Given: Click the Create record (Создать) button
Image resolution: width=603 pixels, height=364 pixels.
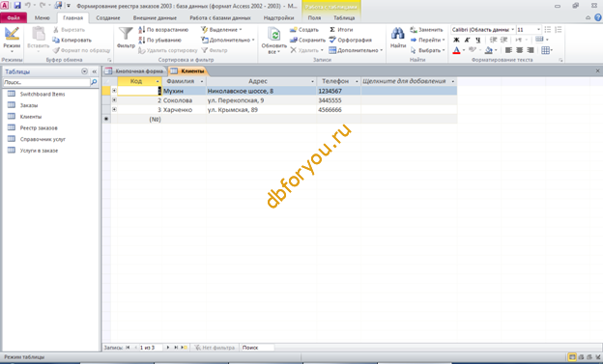Looking at the screenshot, I should pyautogui.click(x=304, y=30).
